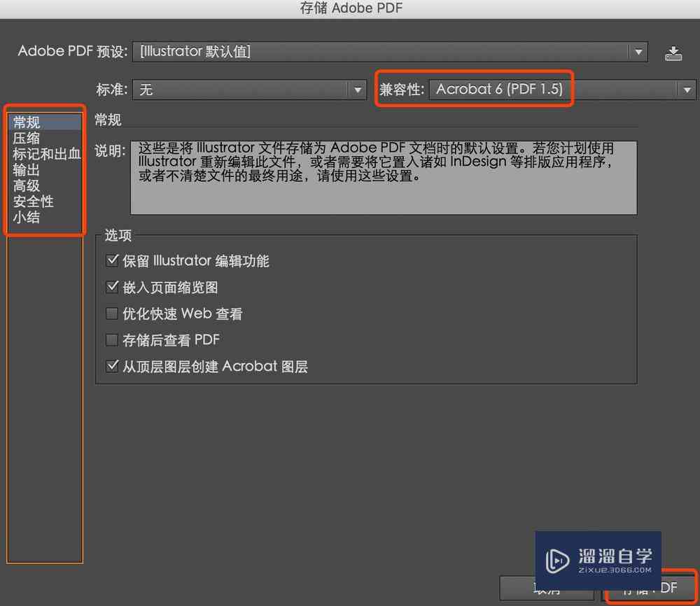Enable 存储后查看 PDF checkbox
This screenshot has width=700, height=606.
[x=112, y=339]
